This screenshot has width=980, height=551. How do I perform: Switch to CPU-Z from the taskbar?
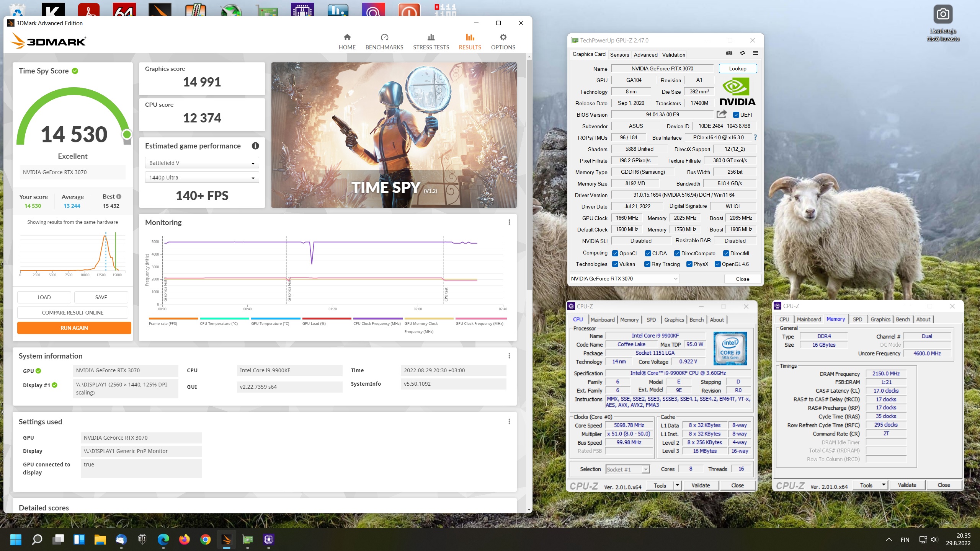[269, 540]
